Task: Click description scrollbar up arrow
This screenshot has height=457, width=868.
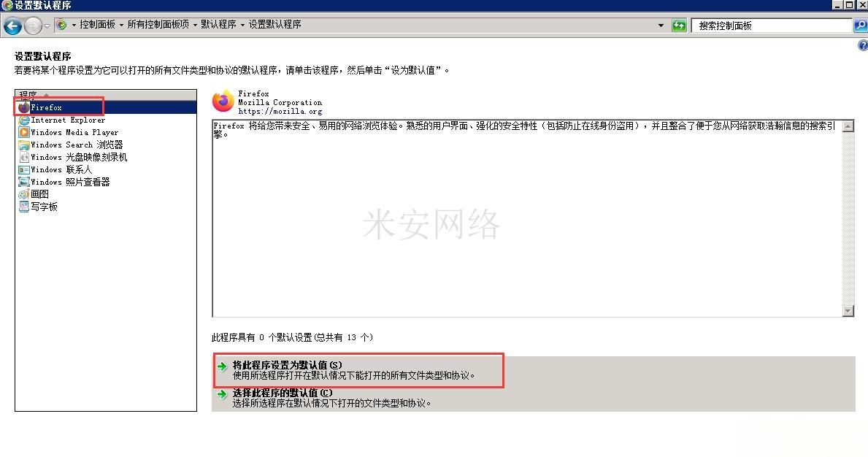Action: (x=848, y=126)
